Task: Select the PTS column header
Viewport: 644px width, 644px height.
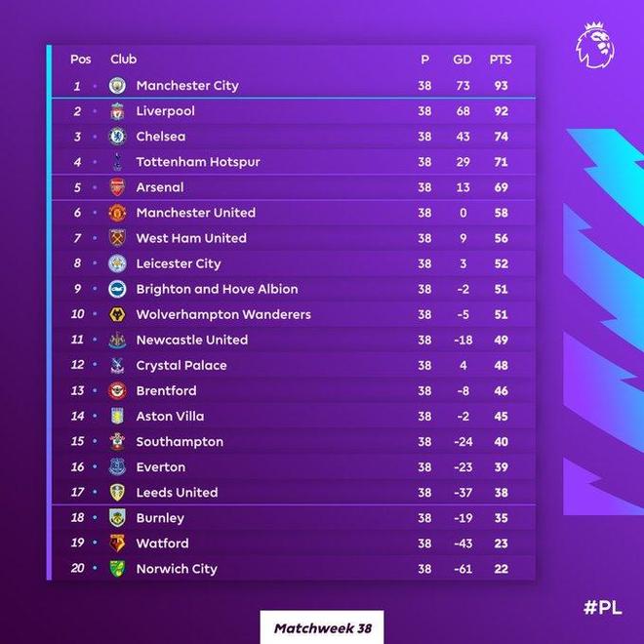Action: click(x=500, y=60)
